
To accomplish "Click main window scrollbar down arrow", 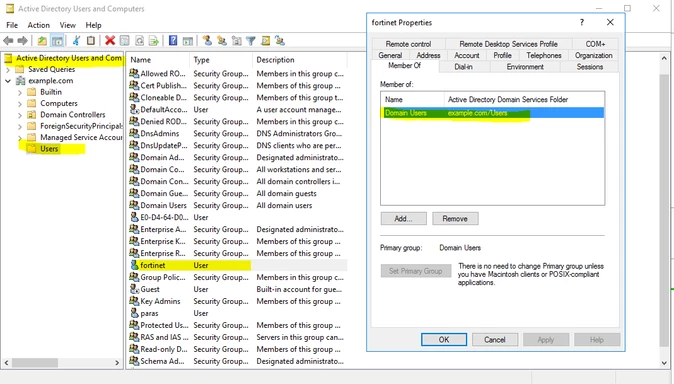I will click(664, 363).
